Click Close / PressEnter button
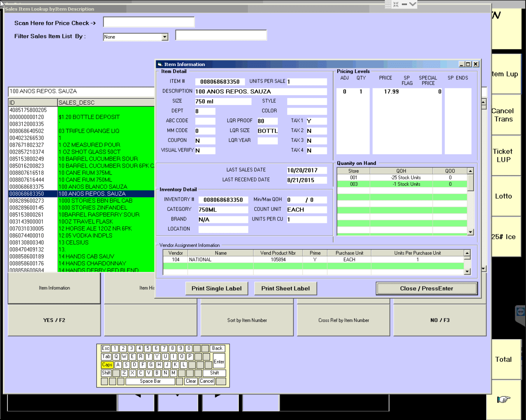Viewport: 526px width, 420px height. [426, 289]
